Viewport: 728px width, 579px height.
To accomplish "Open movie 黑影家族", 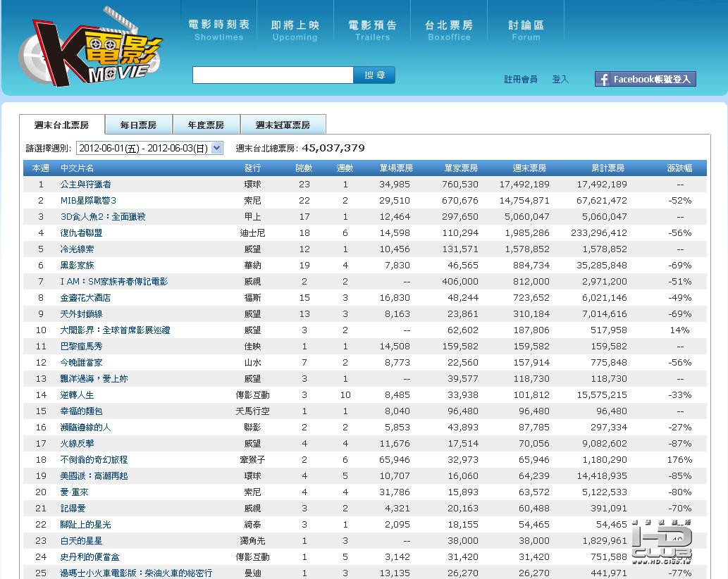I will coord(77,266).
